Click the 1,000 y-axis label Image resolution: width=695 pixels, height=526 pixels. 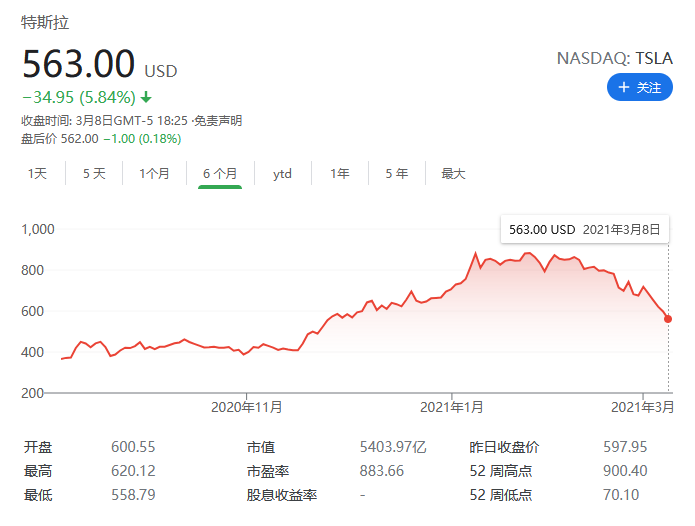pyautogui.click(x=38, y=229)
